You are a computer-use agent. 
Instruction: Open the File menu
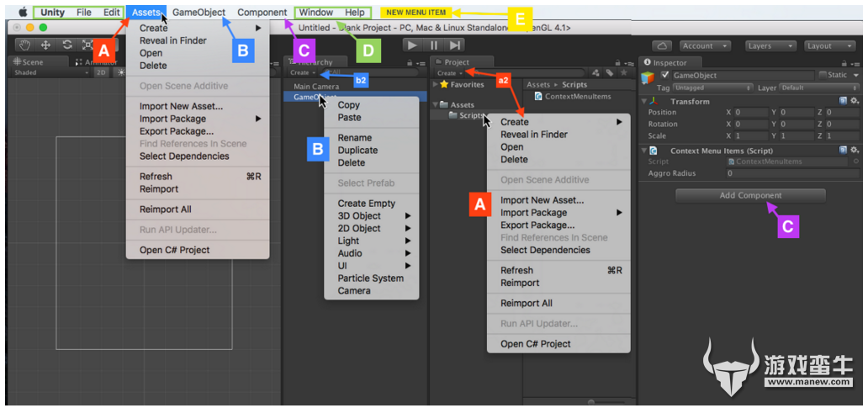(x=84, y=12)
